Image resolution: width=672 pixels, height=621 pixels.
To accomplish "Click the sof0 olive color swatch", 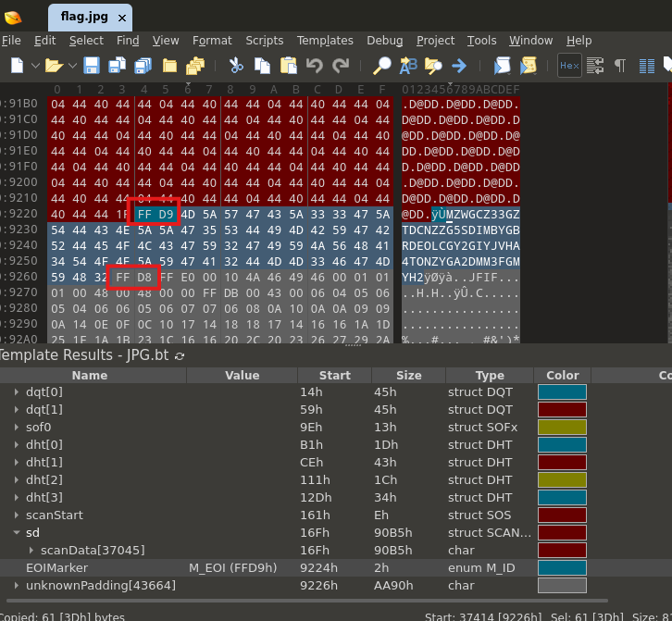I will (562, 428).
